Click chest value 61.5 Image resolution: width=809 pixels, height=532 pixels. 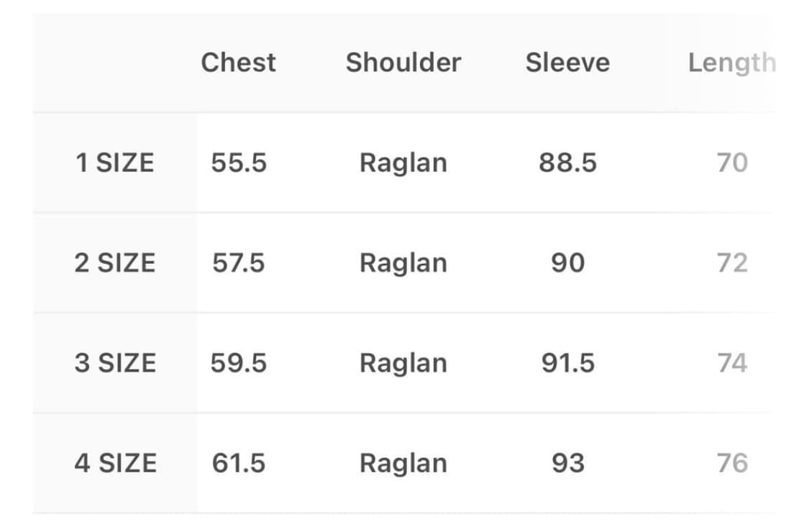[x=239, y=463]
